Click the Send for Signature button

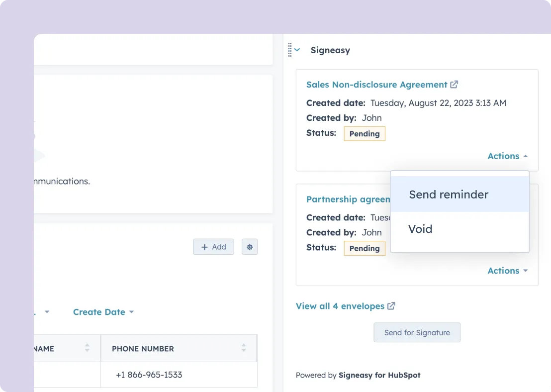pos(417,333)
